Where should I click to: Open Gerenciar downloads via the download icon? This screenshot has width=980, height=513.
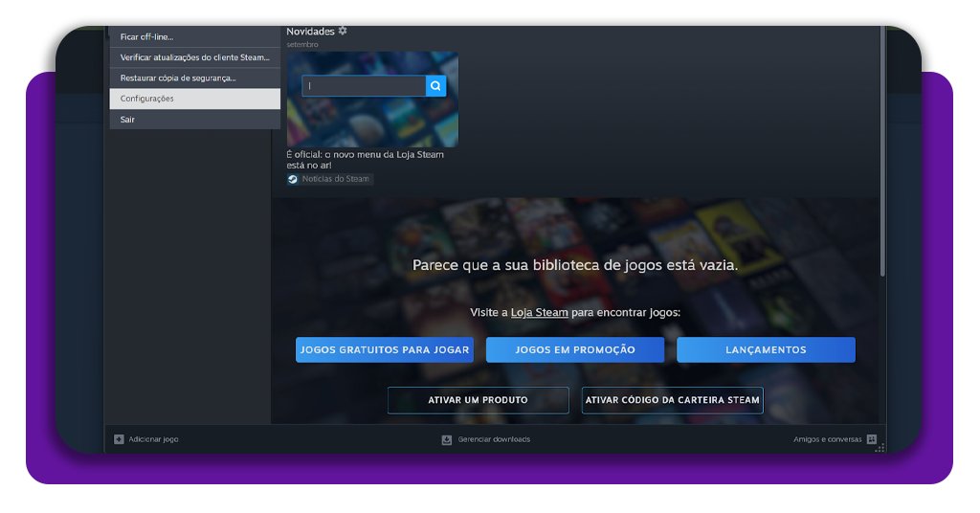tap(446, 439)
